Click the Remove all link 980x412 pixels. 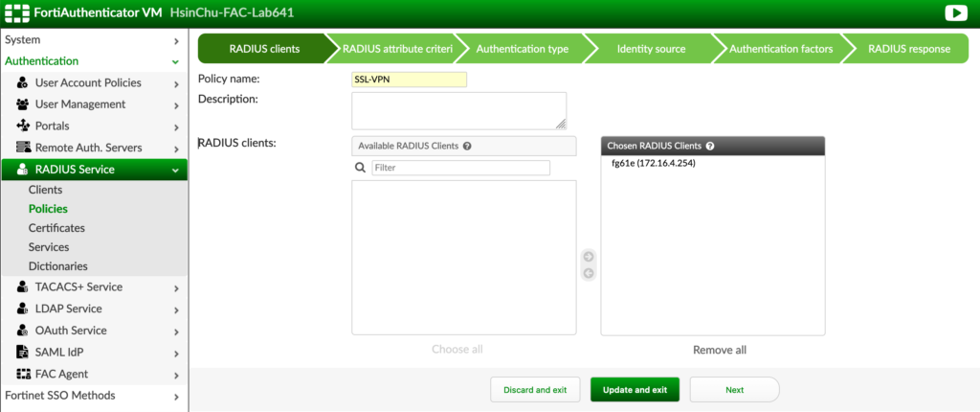(x=720, y=350)
